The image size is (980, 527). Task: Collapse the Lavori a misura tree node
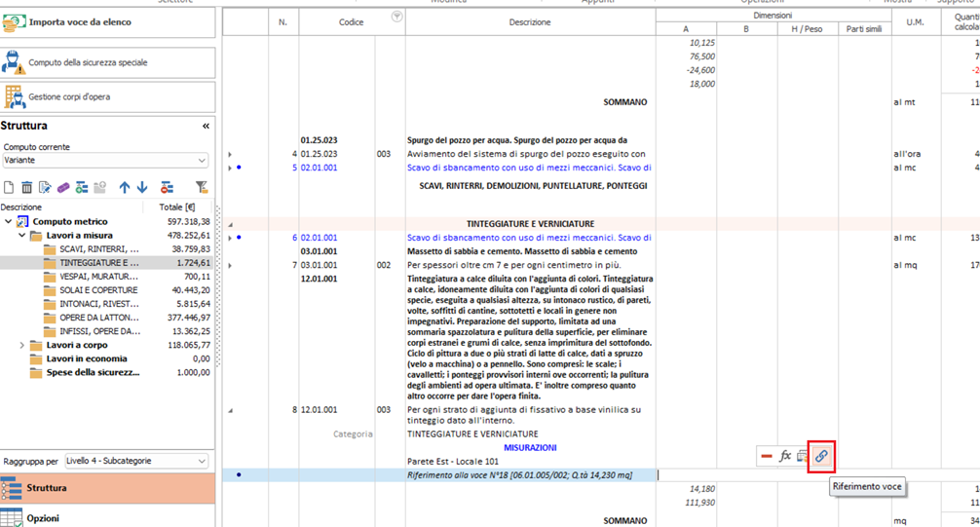click(21, 235)
